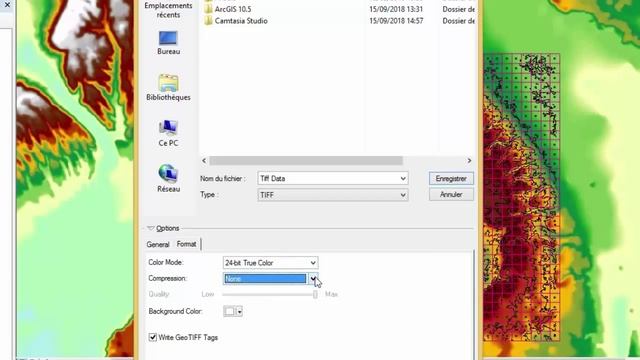
Task: Click the date 15/09/2018 14:57
Action: [396, 21]
